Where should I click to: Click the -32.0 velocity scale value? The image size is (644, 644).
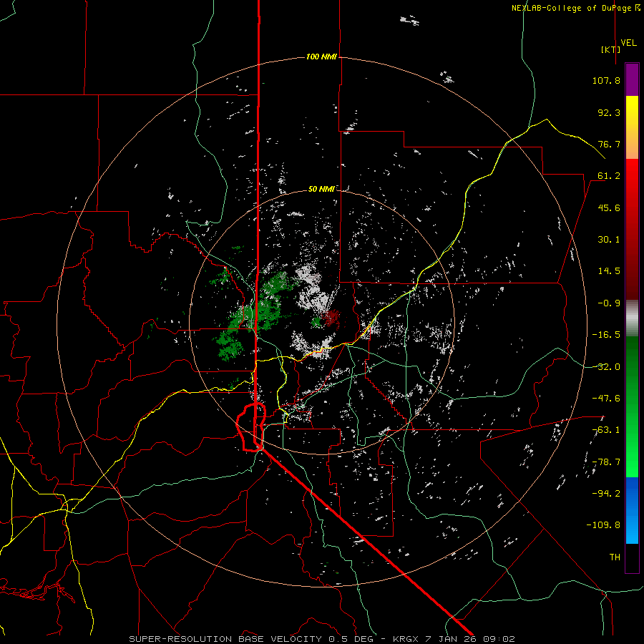[x=606, y=367]
